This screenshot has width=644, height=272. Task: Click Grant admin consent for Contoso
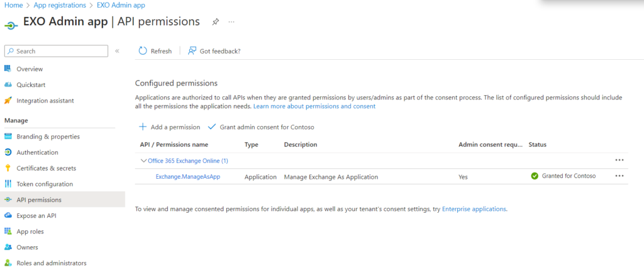(261, 127)
